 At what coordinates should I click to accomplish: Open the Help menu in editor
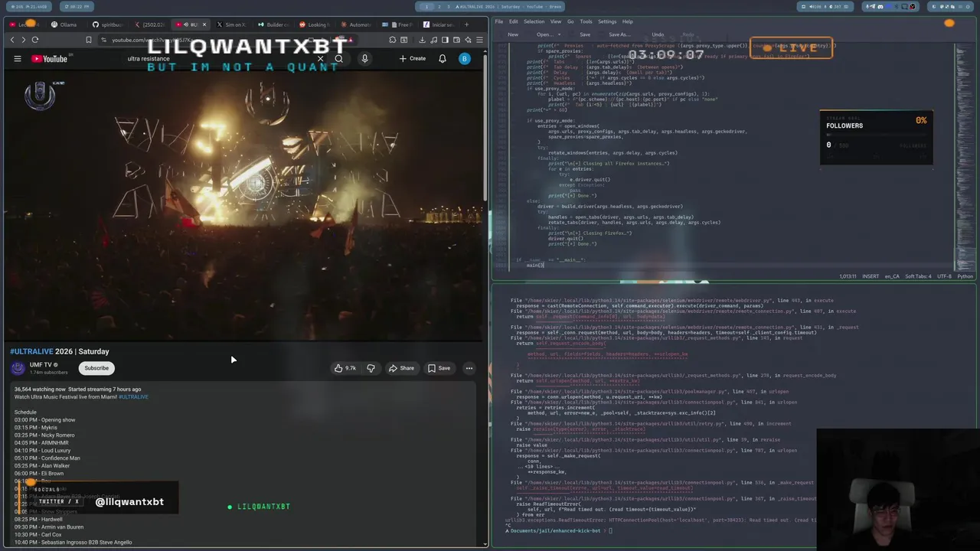point(627,21)
